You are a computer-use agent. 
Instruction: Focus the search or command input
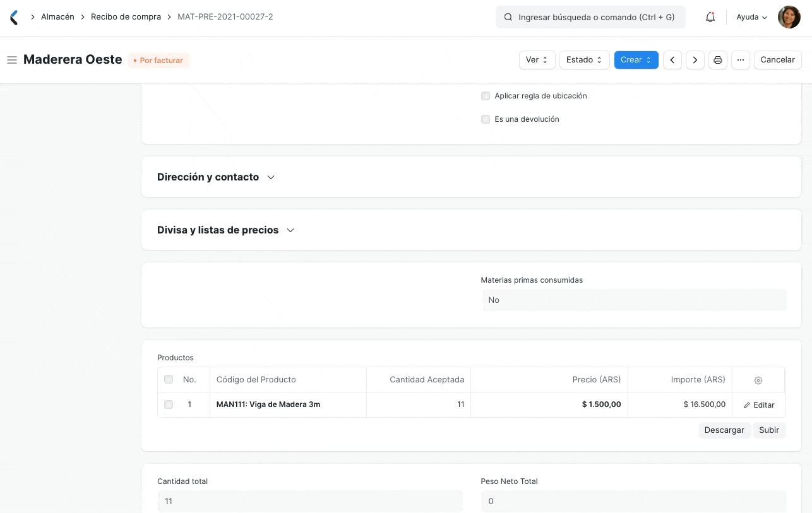590,17
